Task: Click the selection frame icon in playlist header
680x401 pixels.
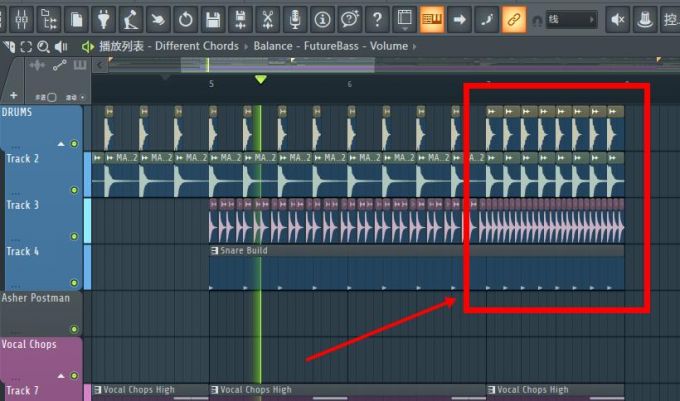Action: (26, 46)
